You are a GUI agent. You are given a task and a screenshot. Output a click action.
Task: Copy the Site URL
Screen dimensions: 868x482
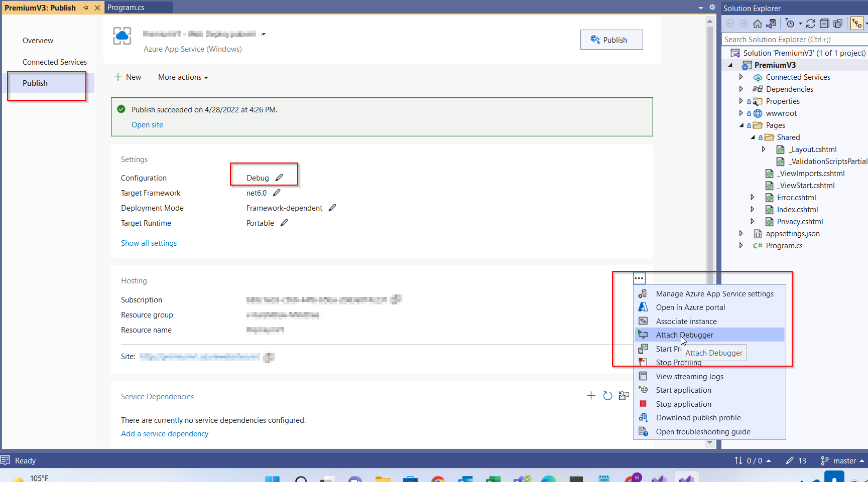click(x=269, y=357)
